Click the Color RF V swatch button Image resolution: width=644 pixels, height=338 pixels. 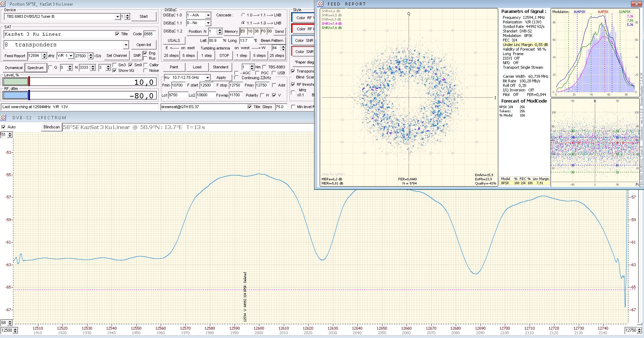point(303,18)
